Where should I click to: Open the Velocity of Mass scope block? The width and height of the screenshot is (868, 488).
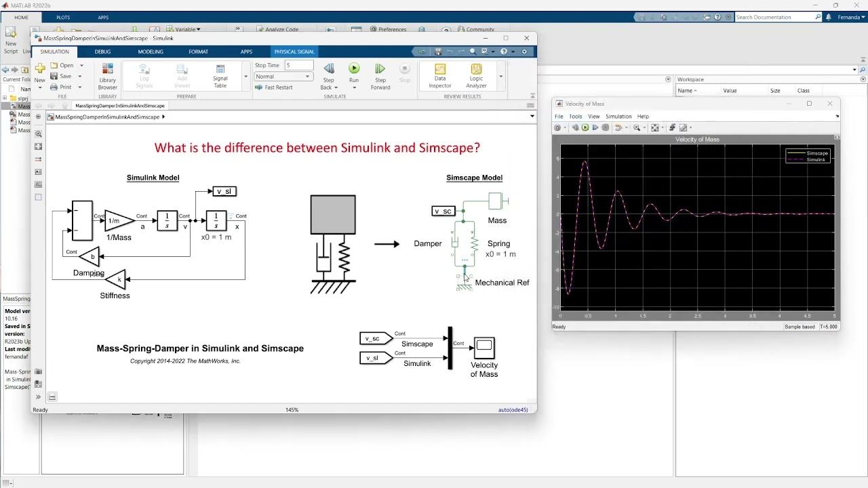coord(484,347)
